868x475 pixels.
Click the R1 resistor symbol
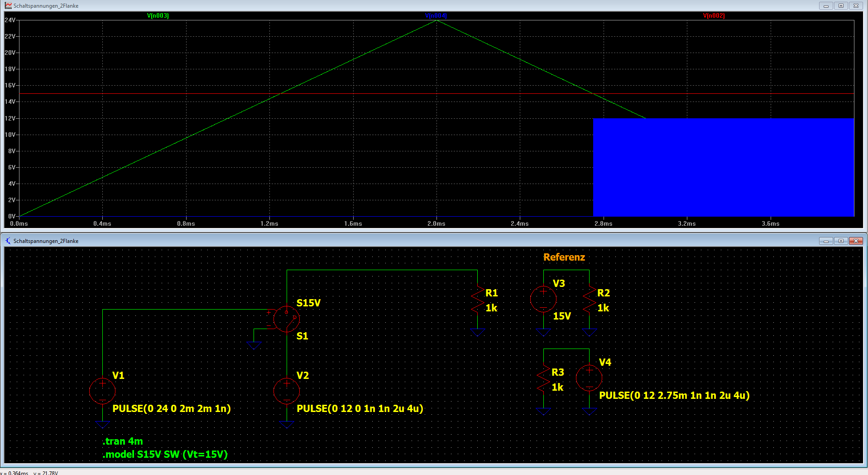pos(478,299)
